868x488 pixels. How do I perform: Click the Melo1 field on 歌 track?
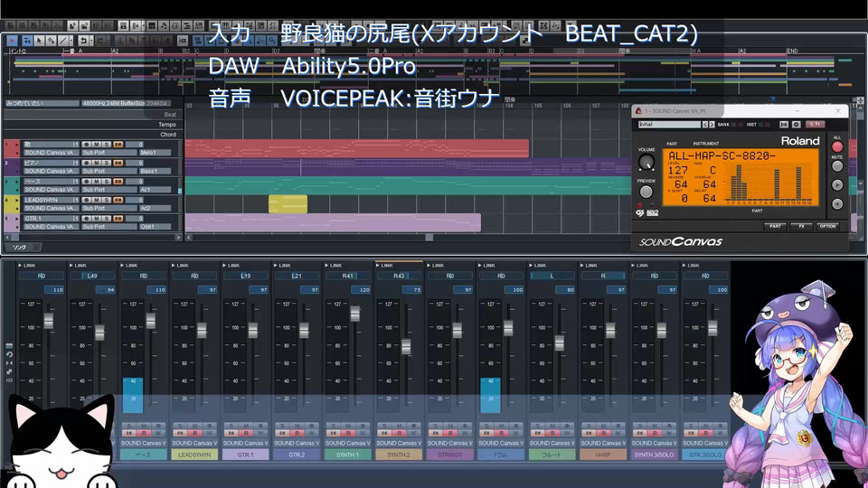(155, 152)
